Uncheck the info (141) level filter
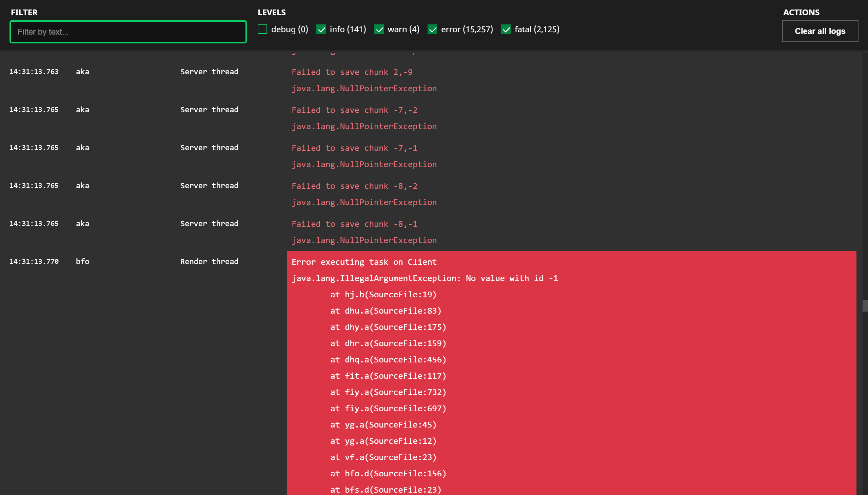Image resolution: width=868 pixels, height=495 pixels. [x=321, y=29]
